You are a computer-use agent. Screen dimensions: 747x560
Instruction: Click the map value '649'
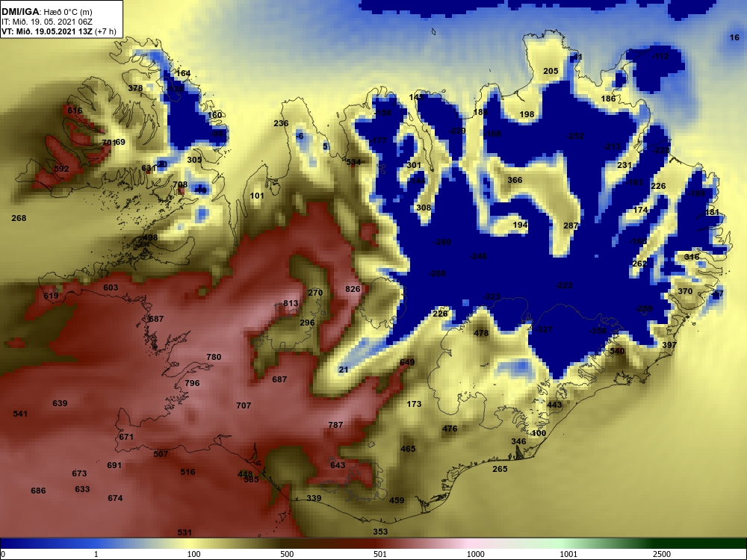[x=407, y=362]
